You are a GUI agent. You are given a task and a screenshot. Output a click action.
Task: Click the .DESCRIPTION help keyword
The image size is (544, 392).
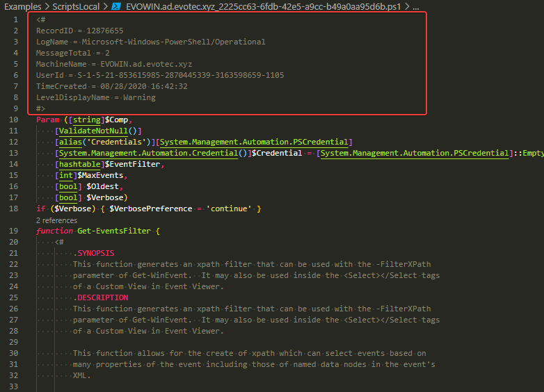point(100,297)
